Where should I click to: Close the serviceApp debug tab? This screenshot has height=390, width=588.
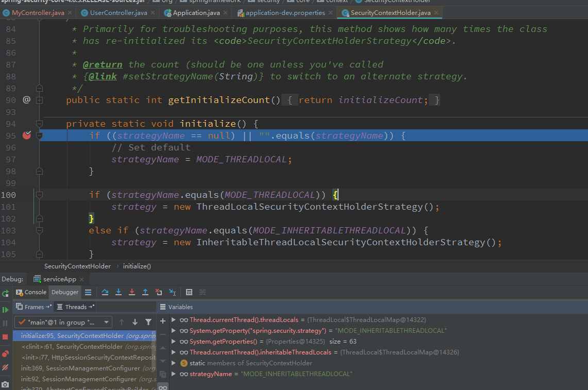(x=82, y=279)
